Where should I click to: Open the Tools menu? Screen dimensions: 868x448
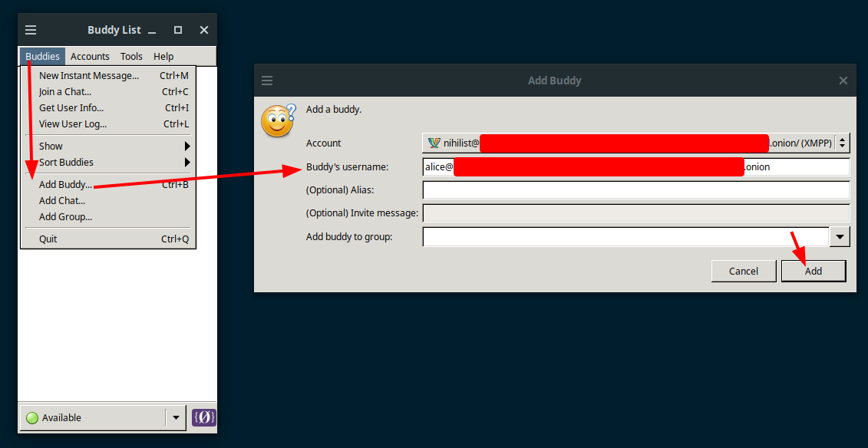pos(132,57)
